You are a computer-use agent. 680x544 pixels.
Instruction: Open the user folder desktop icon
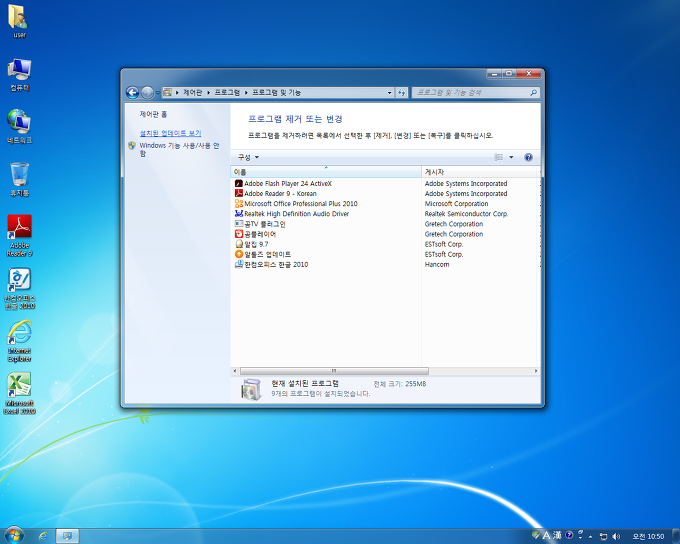pos(18,20)
